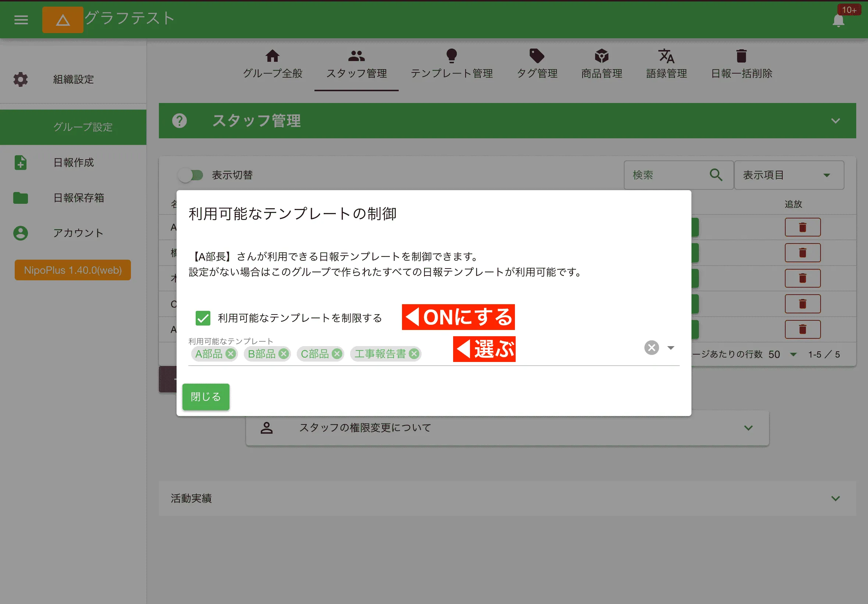Screen dimensions: 868x604
Task: Open the 表示項目 dropdown
Action: coord(789,175)
